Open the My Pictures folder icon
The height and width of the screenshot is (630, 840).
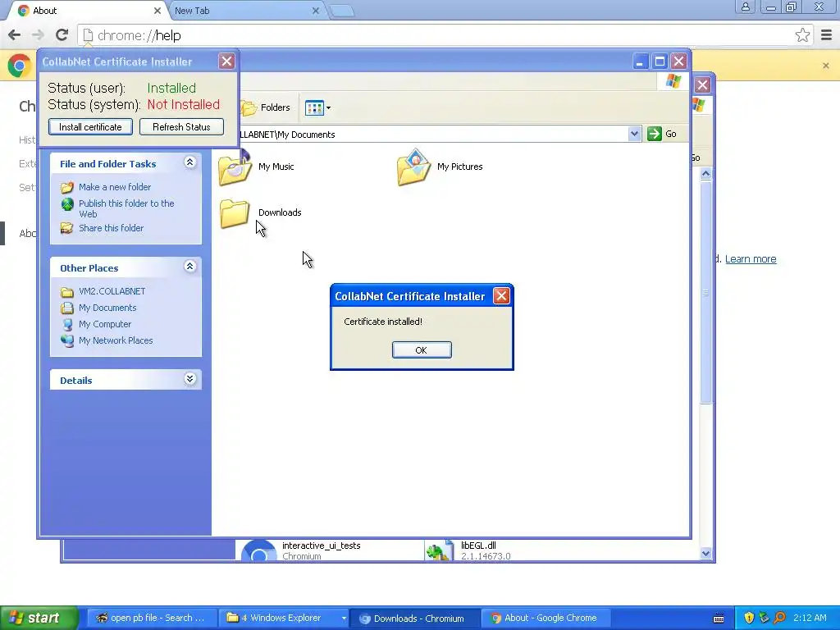[x=413, y=167]
